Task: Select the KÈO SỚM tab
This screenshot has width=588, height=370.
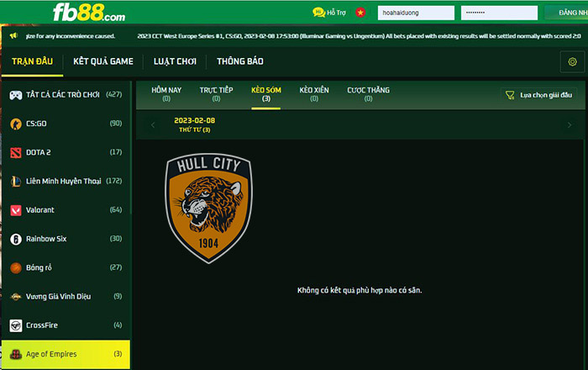Action: click(x=266, y=94)
